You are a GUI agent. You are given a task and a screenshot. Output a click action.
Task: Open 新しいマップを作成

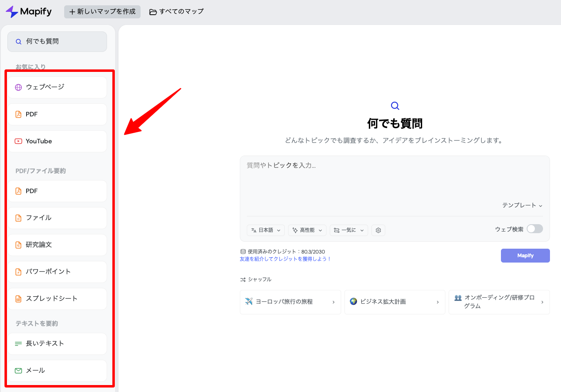(x=102, y=11)
